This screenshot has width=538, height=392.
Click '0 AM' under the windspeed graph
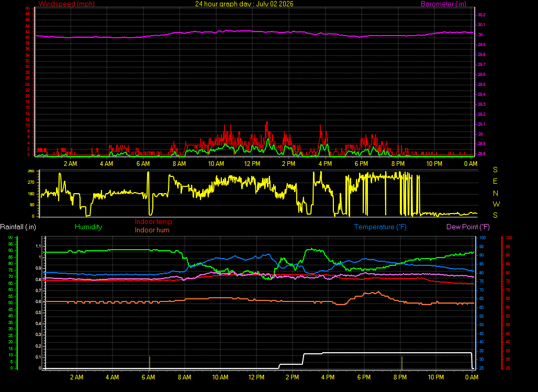click(x=471, y=164)
